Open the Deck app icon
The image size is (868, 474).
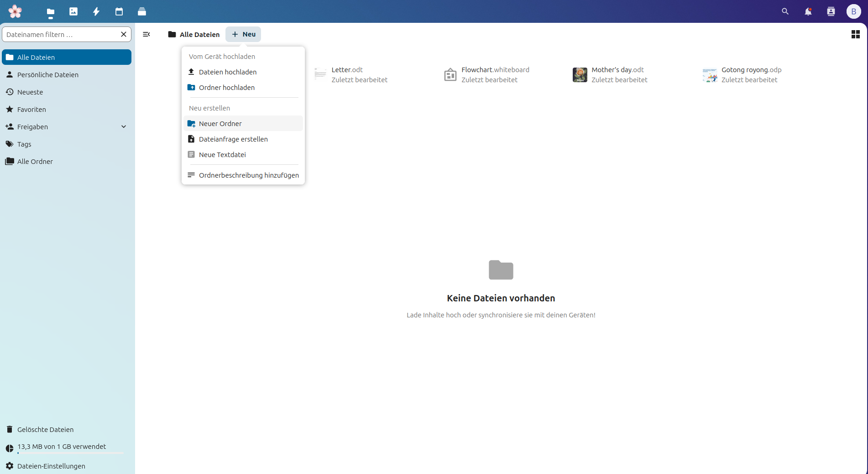(x=142, y=11)
